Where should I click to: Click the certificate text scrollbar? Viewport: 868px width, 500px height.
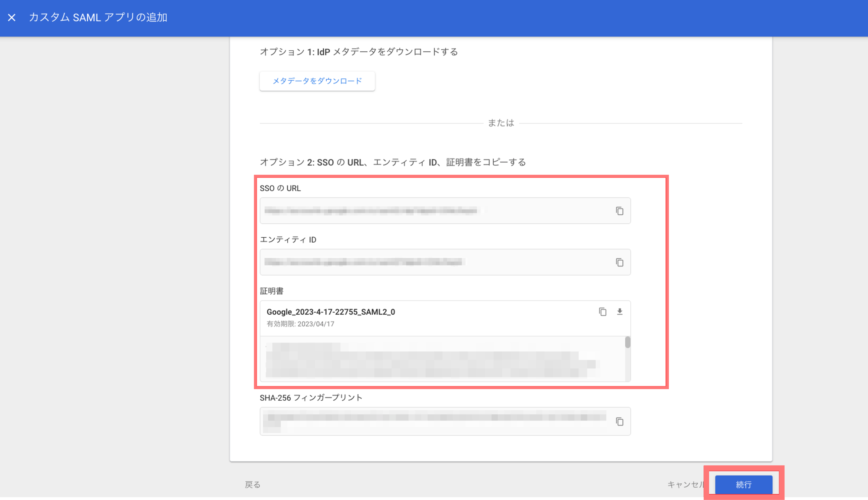(x=628, y=342)
